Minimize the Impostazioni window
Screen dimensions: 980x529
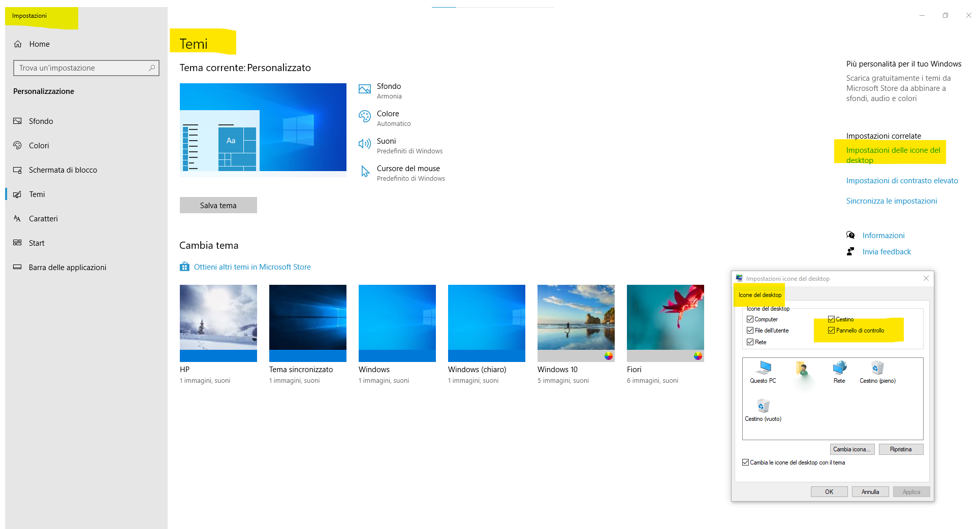(922, 16)
